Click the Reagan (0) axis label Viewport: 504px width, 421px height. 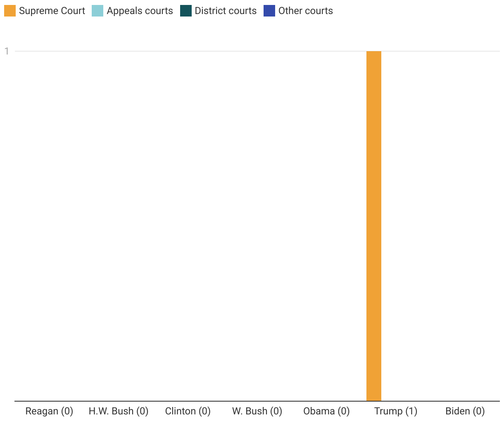(49, 411)
